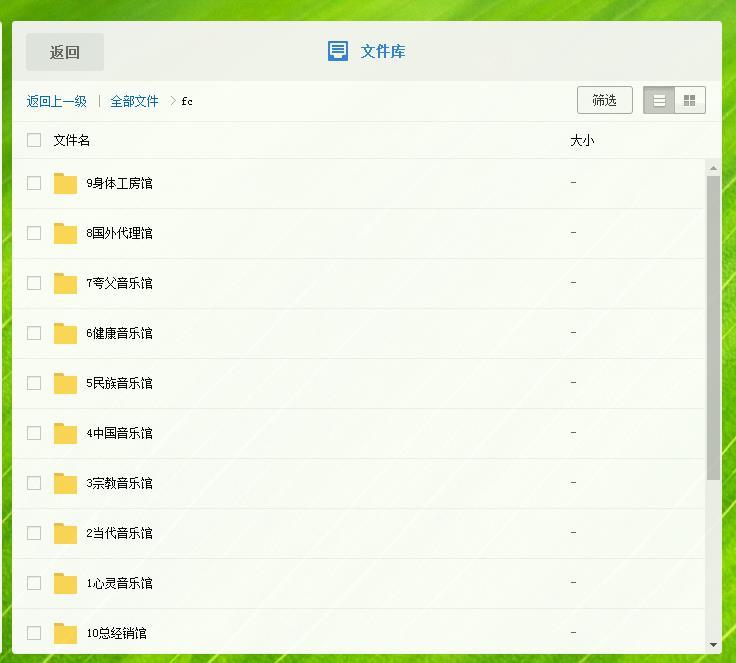
Task: Click the 大小 column header
Action: coord(582,140)
